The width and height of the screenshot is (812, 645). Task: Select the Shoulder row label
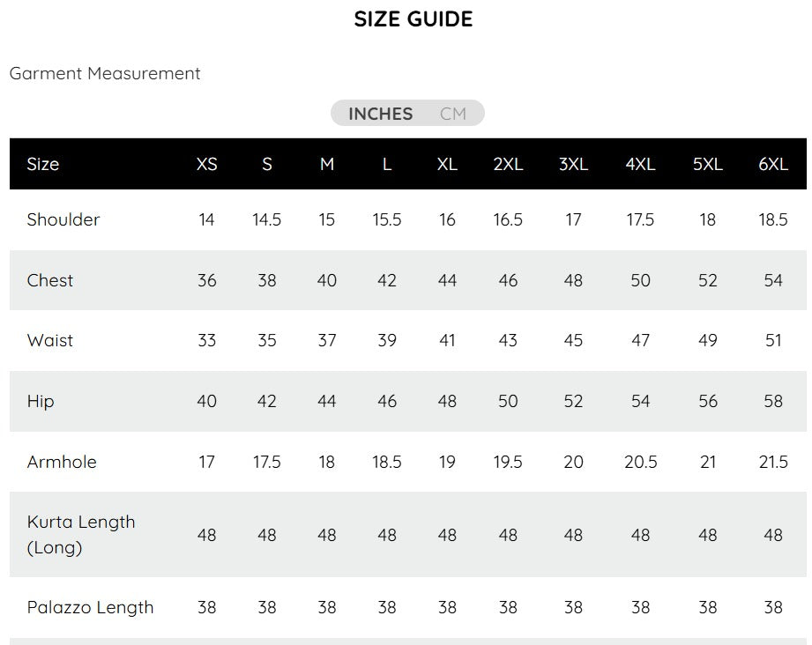pyautogui.click(x=63, y=219)
